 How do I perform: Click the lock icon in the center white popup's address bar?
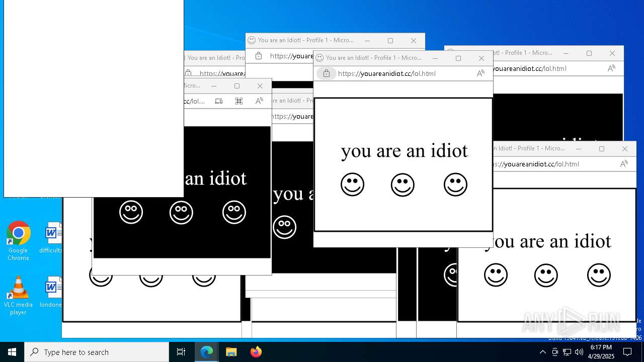tap(327, 73)
